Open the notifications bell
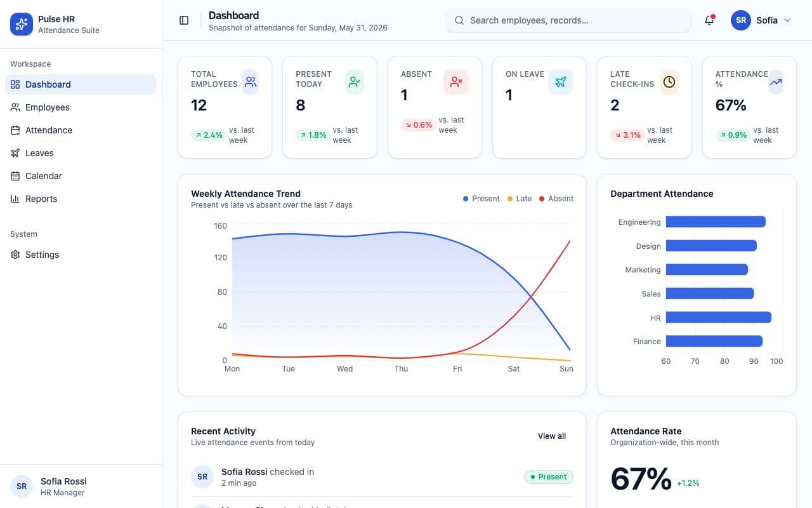The image size is (812, 508). (709, 20)
